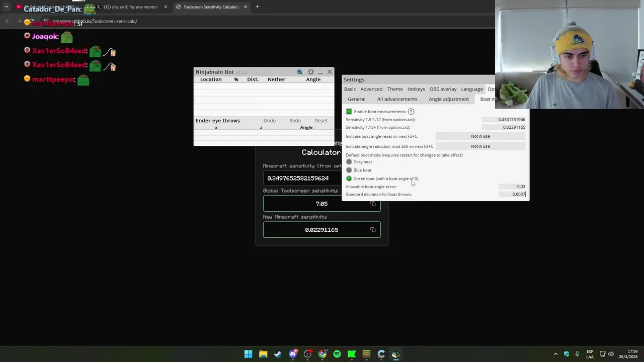This screenshot has height=362, width=644.
Task: Toggle Enable boat measurements checkbox
Action: point(349,112)
